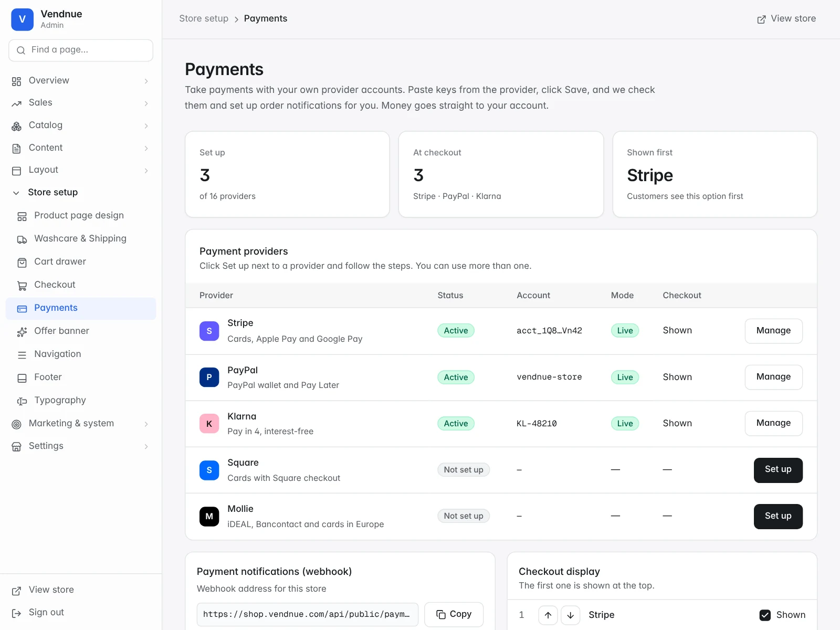Viewport: 840px width, 630px height.
Task: Click Store setup breadcrumb
Action: [x=204, y=19]
